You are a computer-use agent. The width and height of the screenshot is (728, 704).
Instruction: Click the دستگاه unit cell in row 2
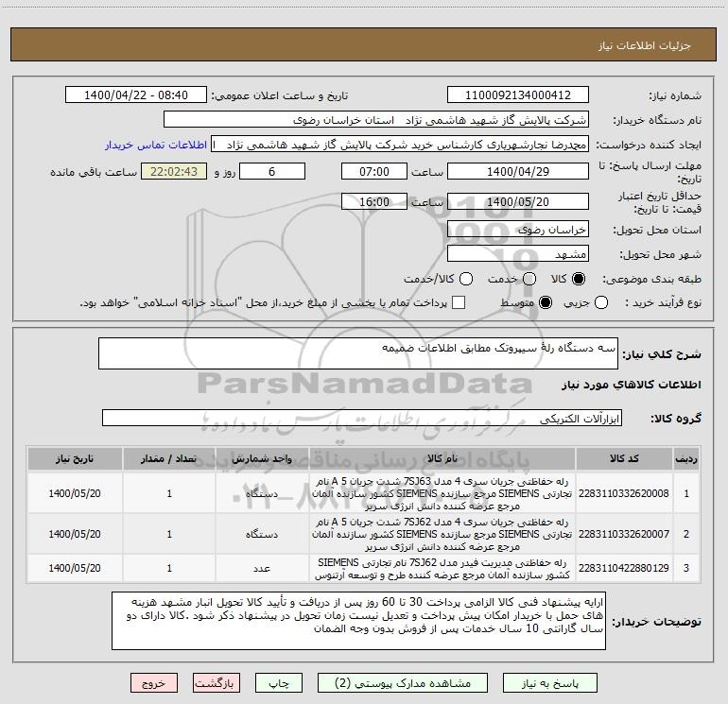coord(262,534)
